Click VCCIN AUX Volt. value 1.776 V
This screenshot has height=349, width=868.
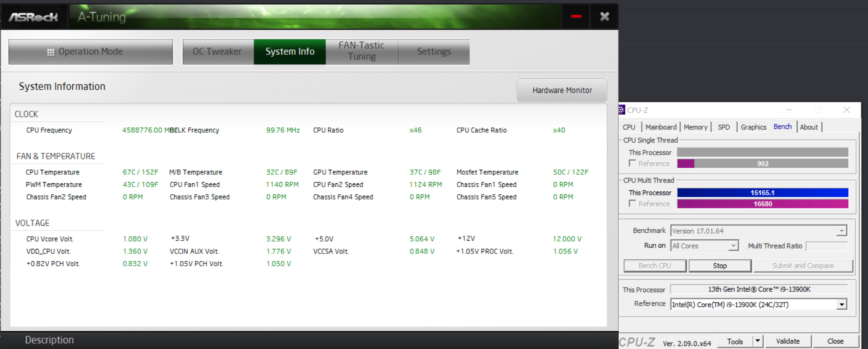tap(279, 251)
